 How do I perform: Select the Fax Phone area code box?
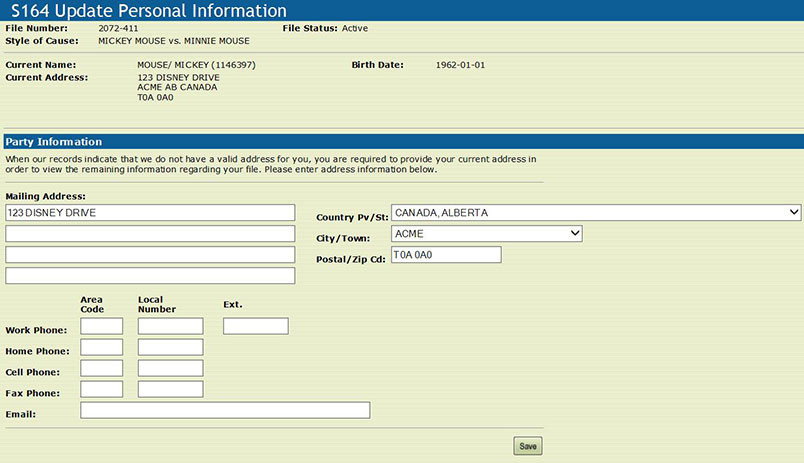102,389
